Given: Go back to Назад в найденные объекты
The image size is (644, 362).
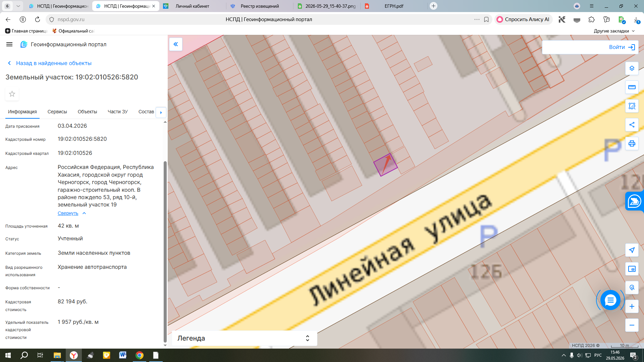Looking at the screenshot, I should (49, 63).
